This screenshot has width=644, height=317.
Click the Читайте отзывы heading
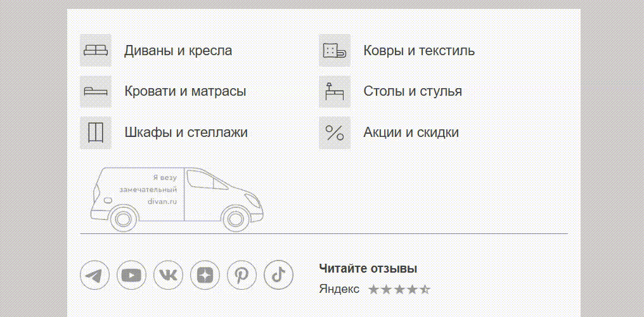click(x=368, y=269)
